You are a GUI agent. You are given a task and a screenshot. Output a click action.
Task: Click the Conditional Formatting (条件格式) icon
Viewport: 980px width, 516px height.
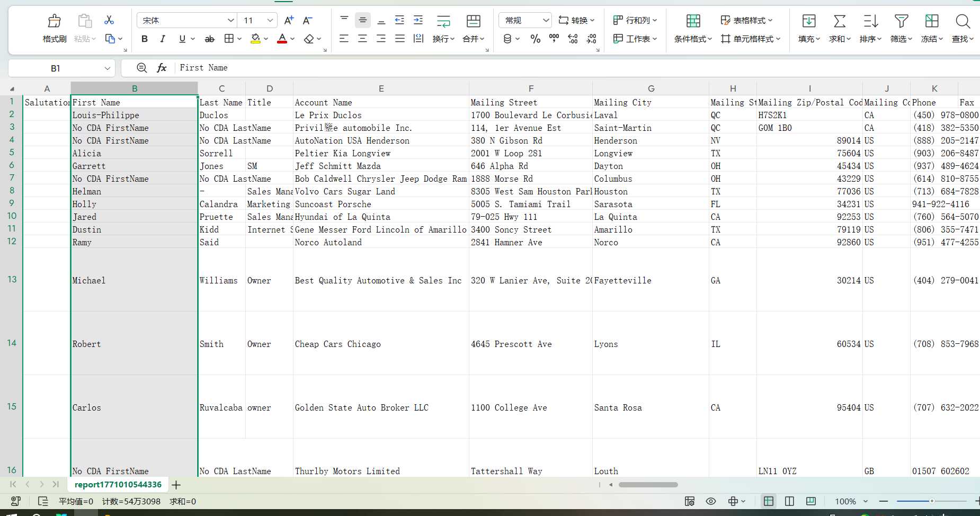(693, 21)
